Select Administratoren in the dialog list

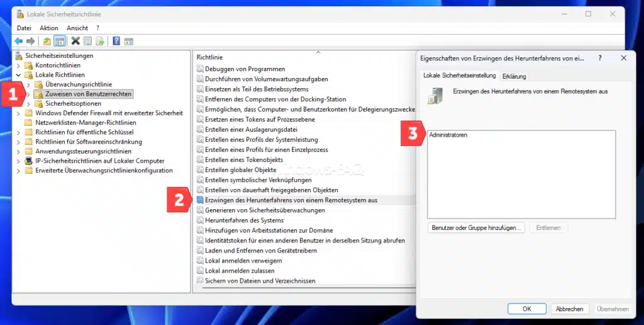click(x=448, y=135)
